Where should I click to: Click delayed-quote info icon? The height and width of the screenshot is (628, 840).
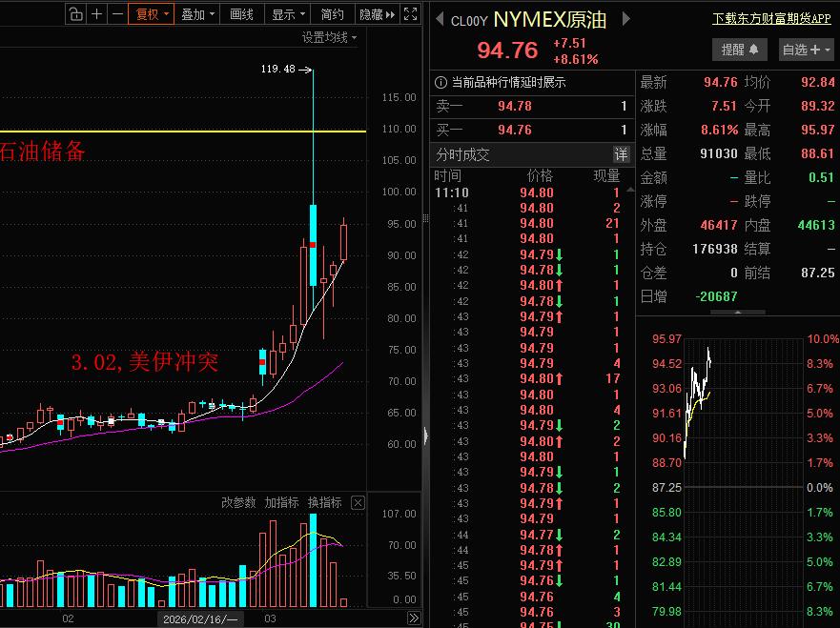click(440, 83)
